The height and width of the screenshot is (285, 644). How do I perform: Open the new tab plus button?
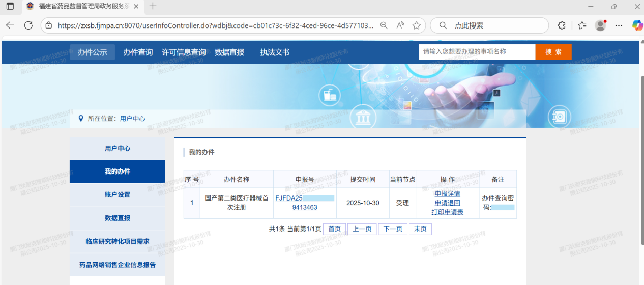click(x=153, y=6)
